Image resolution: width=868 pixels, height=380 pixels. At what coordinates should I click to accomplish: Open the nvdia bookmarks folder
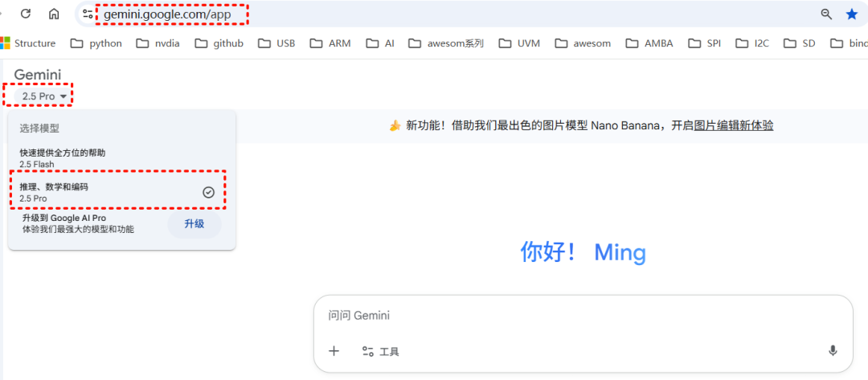pyautogui.click(x=158, y=43)
